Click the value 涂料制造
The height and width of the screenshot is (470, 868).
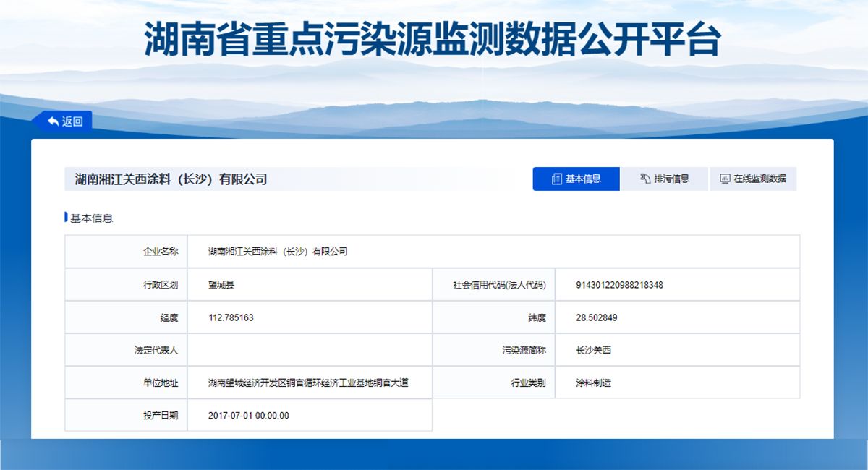click(x=594, y=383)
